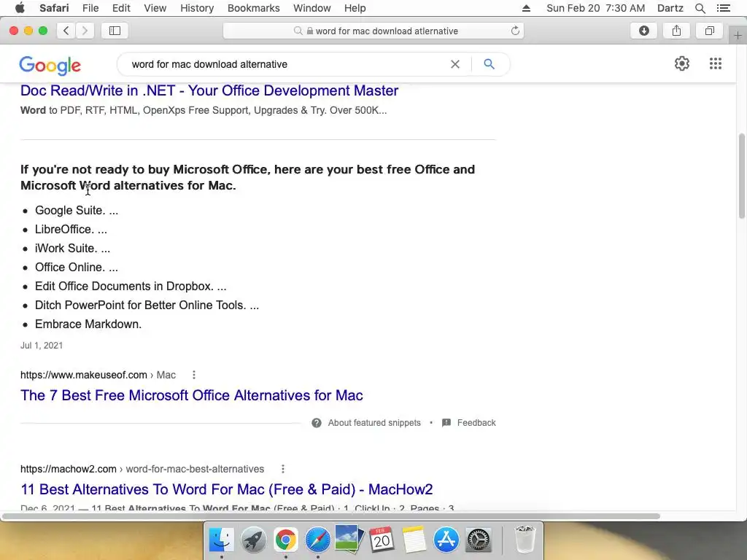
Task: Open Launchpad from the Dock
Action: [253, 540]
